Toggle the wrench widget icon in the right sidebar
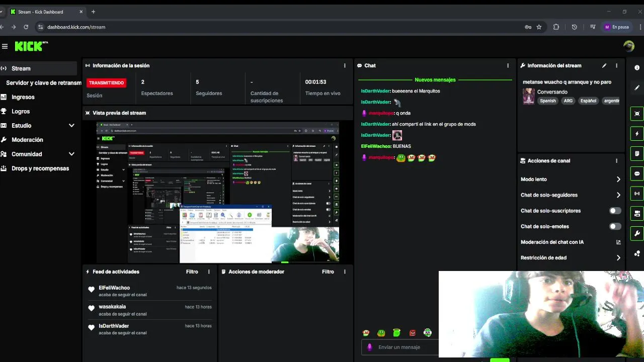The height and width of the screenshot is (362, 644). pyautogui.click(x=637, y=233)
